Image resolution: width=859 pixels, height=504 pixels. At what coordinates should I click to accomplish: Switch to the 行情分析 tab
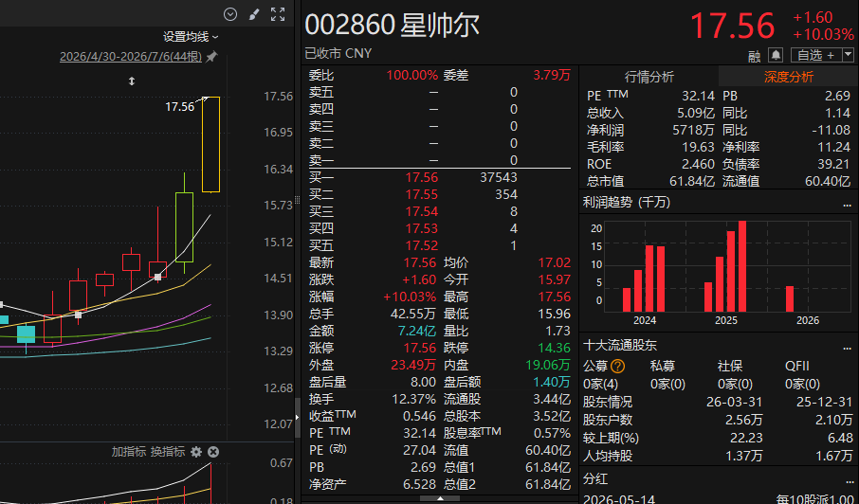pos(649,77)
